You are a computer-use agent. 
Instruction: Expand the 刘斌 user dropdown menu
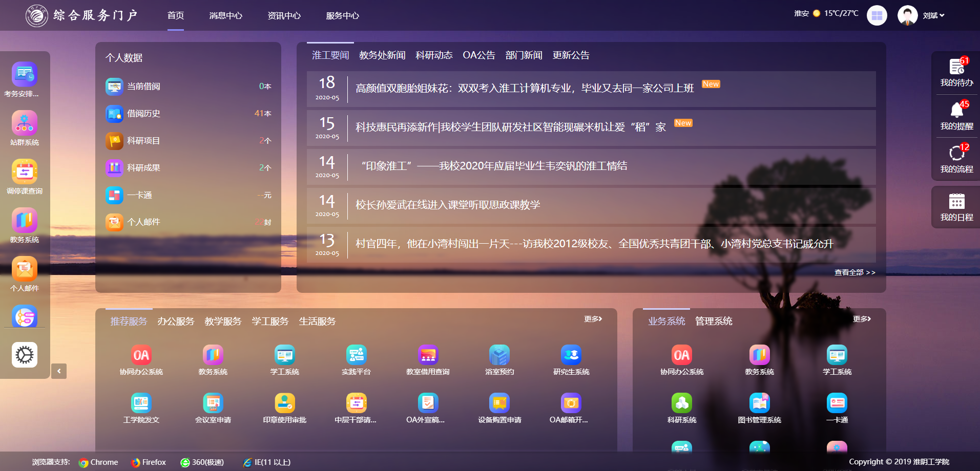933,16
